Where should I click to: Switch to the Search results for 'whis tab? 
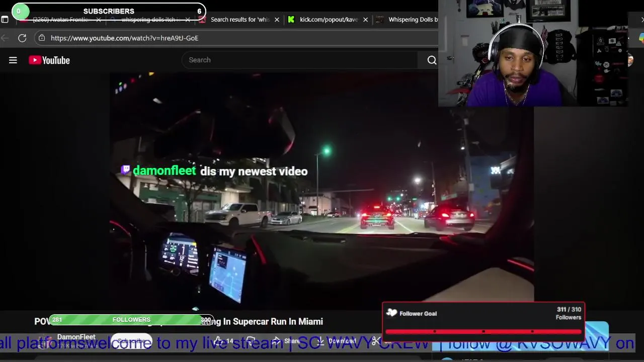240,20
